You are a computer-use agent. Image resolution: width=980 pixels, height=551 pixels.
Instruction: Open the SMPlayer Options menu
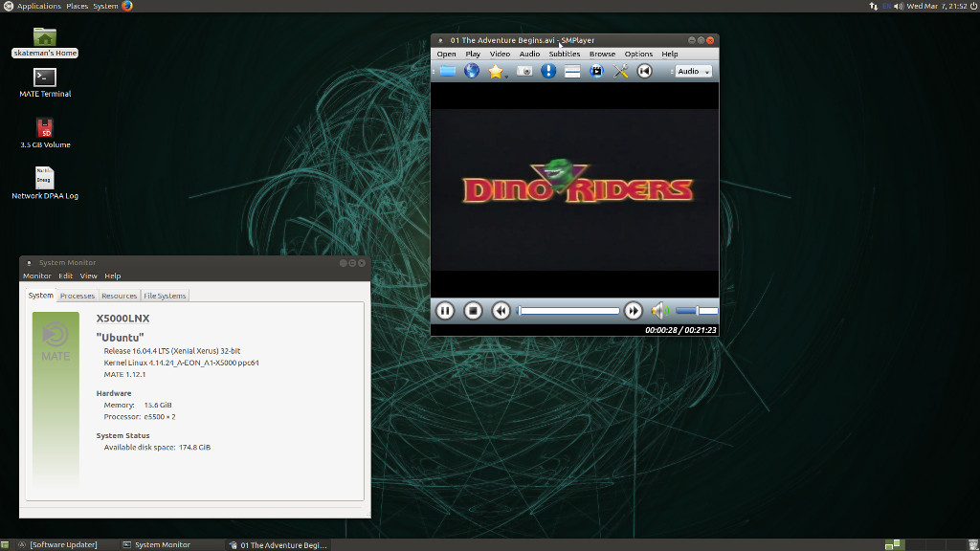coord(638,54)
